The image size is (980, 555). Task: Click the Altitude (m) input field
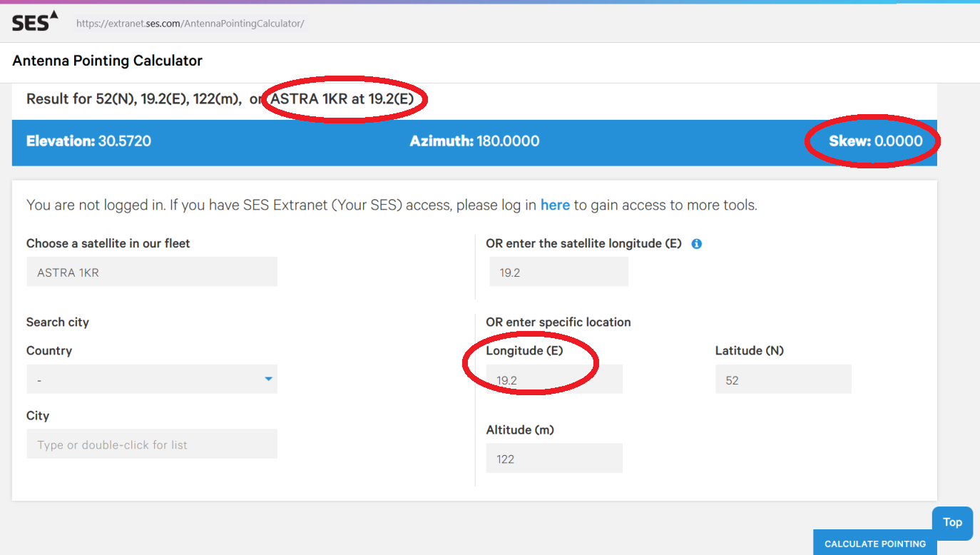[x=554, y=459]
